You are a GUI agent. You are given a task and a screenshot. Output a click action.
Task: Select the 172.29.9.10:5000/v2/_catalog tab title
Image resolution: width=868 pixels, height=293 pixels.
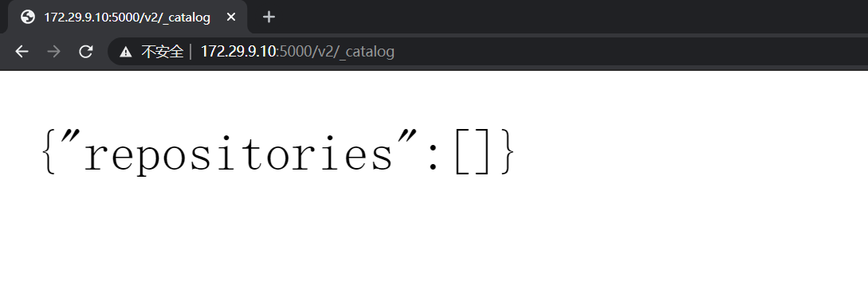click(x=127, y=18)
